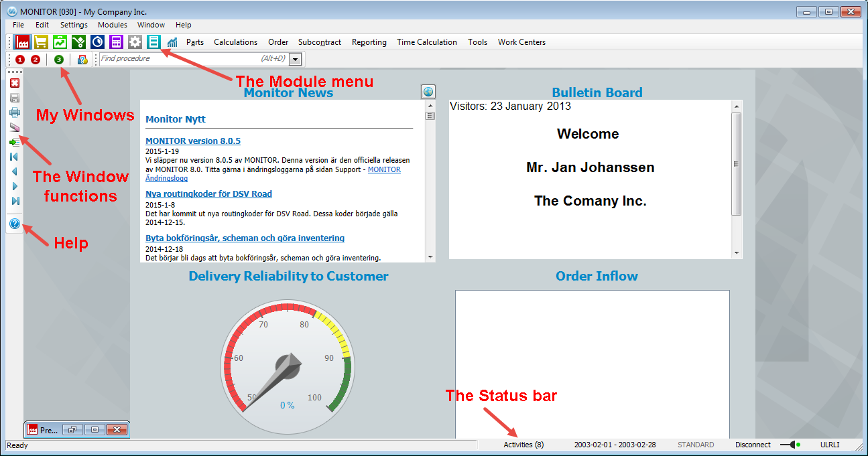Go to first record icon
The width and height of the screenshot is (868, 456).
(x=15, y=157)
